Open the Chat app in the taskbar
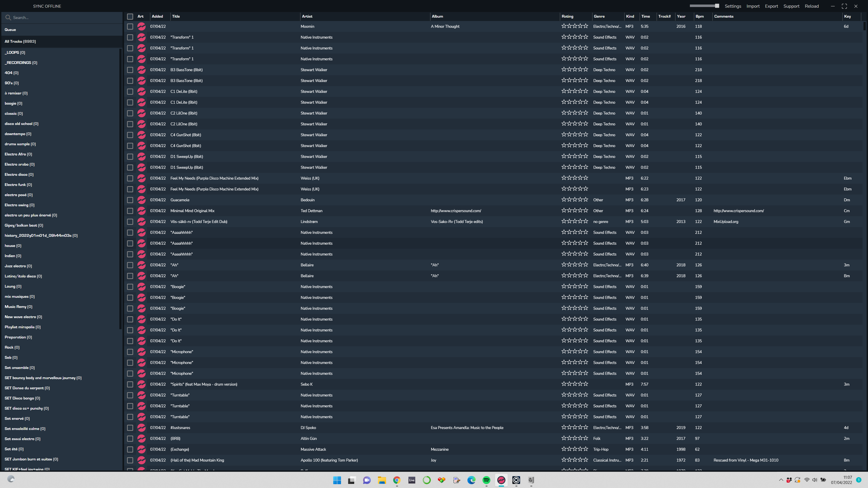This screenshot has width=868, height=488. click(367, 480)
